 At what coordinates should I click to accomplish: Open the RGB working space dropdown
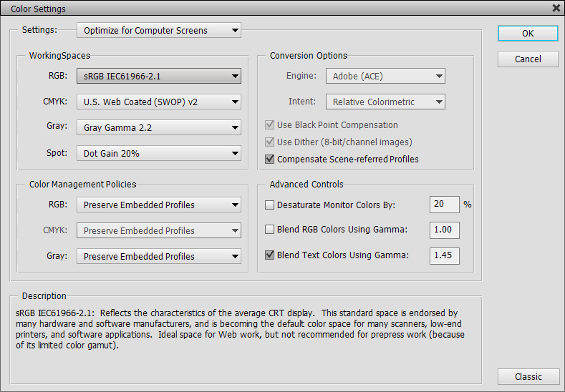coord(158,76)
